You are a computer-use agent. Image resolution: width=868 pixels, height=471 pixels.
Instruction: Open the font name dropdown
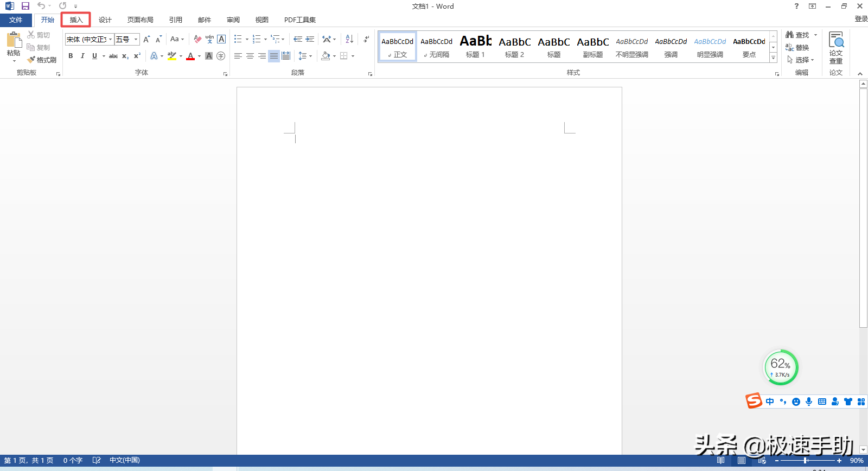pos(110,40)
